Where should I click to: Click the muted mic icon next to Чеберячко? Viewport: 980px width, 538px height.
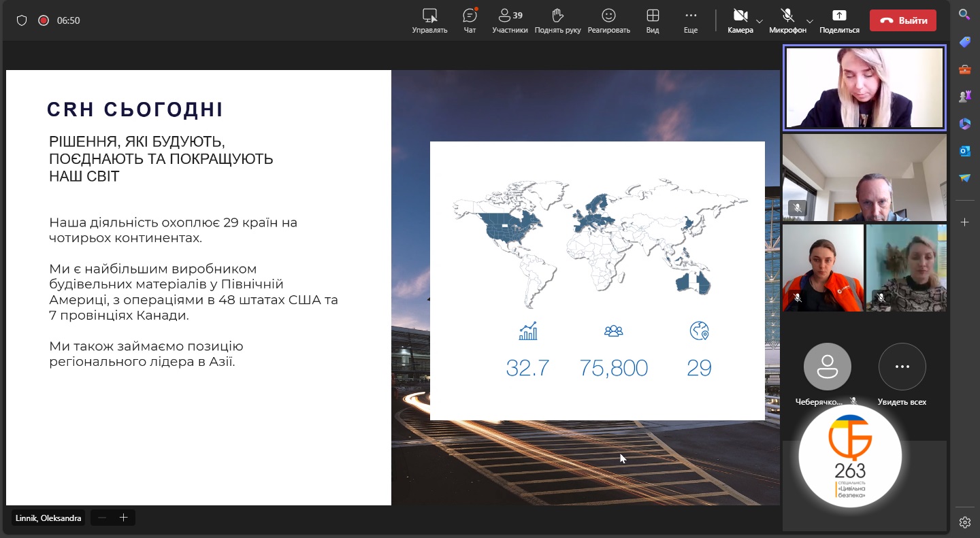click(x=853, y=402)
